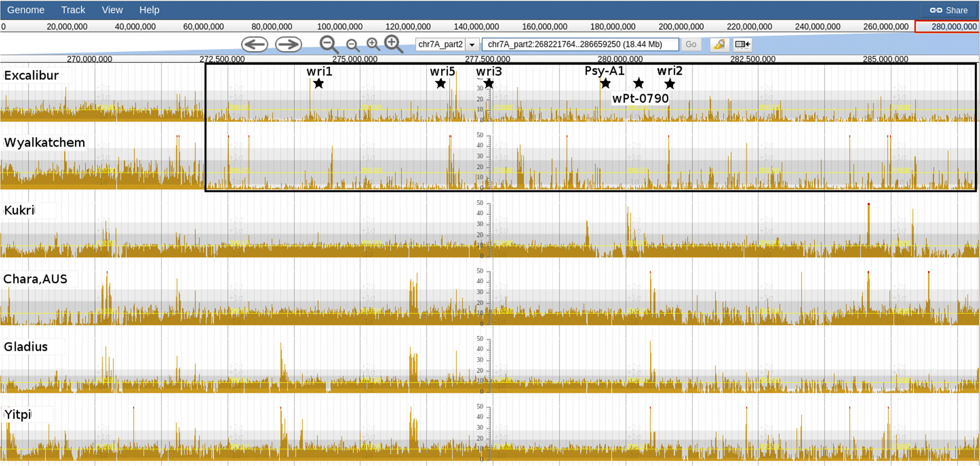980x466 pixels.
Task: Jump to 260,000,000 on the overview scale
Action: pos(886,27)
